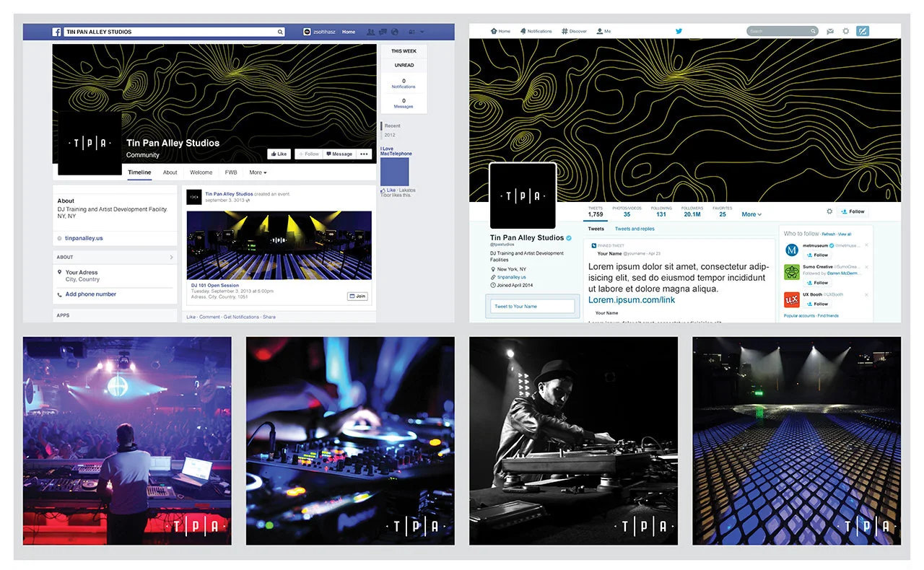Screen dimensions: 924x570
Task: Open Twitter direct messages envelope icon
Action: click(x=830, y=31)
